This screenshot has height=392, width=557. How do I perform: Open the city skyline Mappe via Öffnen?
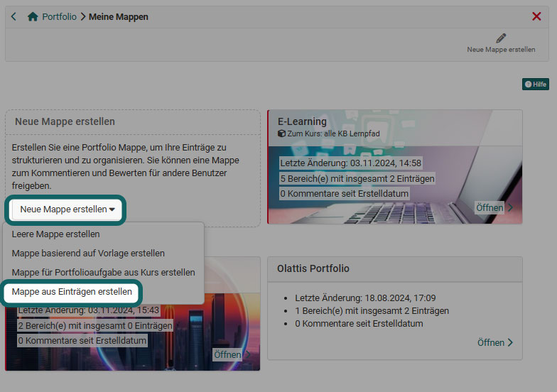pos(227,354)
